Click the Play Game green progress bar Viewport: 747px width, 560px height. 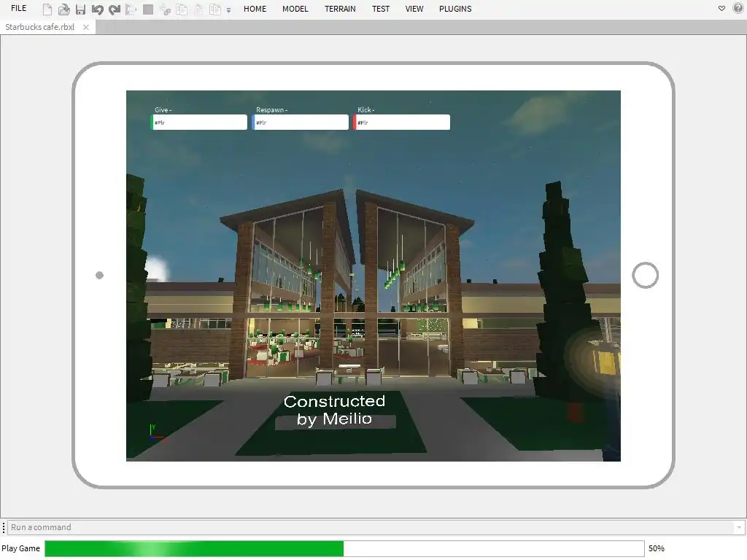344,548
